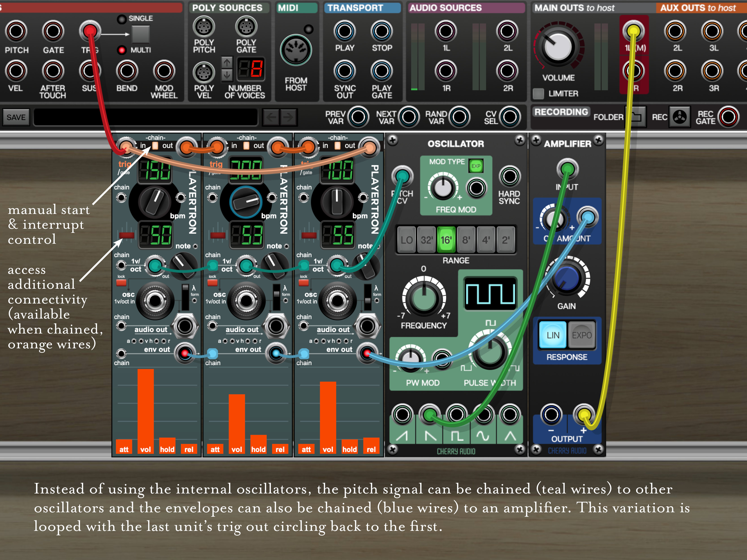Click the previous preset left arrow
The image size is (747, 560).
tap(271, 117)
